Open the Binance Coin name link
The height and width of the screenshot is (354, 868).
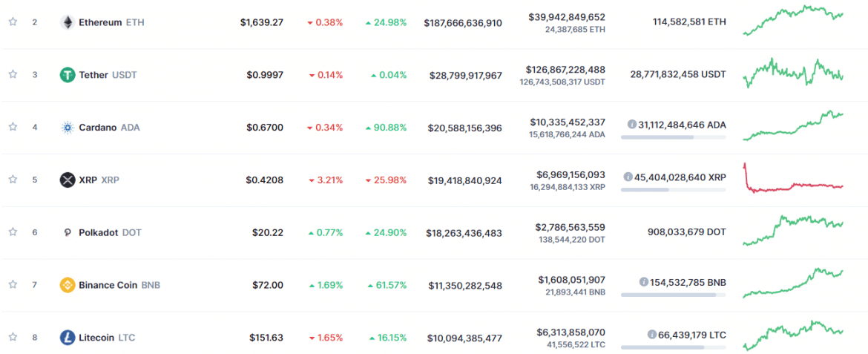pos(108,285)
